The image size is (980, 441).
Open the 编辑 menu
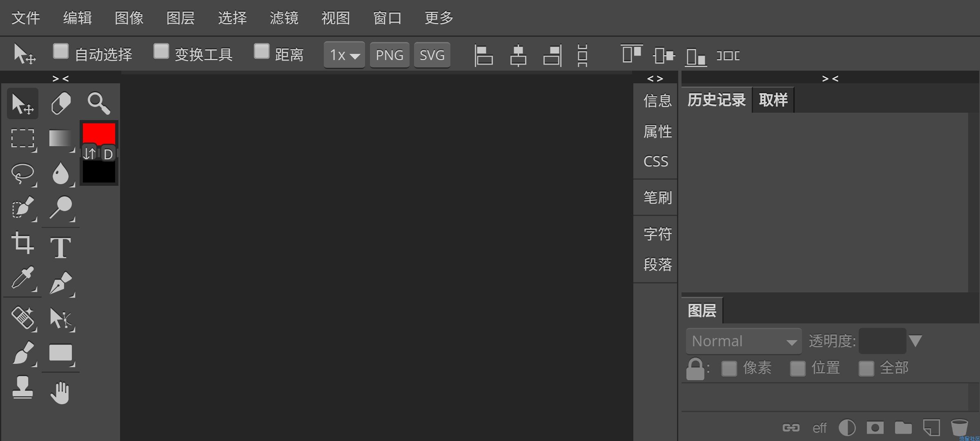click(78, 18)
